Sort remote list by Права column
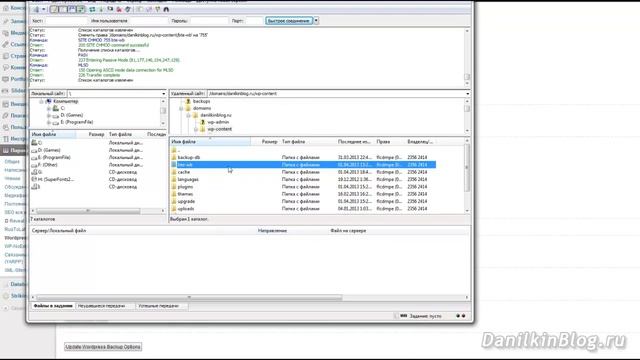 pos(390,142)
